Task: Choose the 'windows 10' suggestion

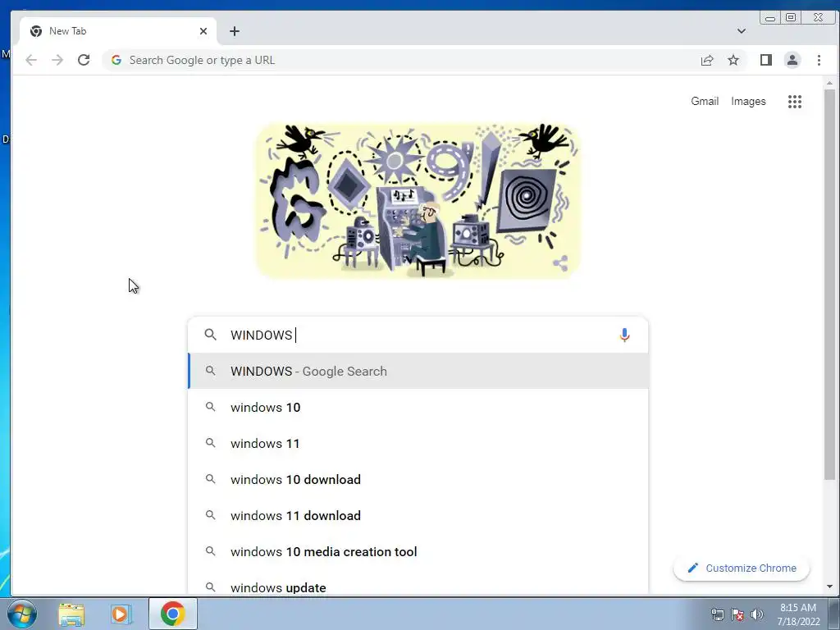Action: [418, 407]
